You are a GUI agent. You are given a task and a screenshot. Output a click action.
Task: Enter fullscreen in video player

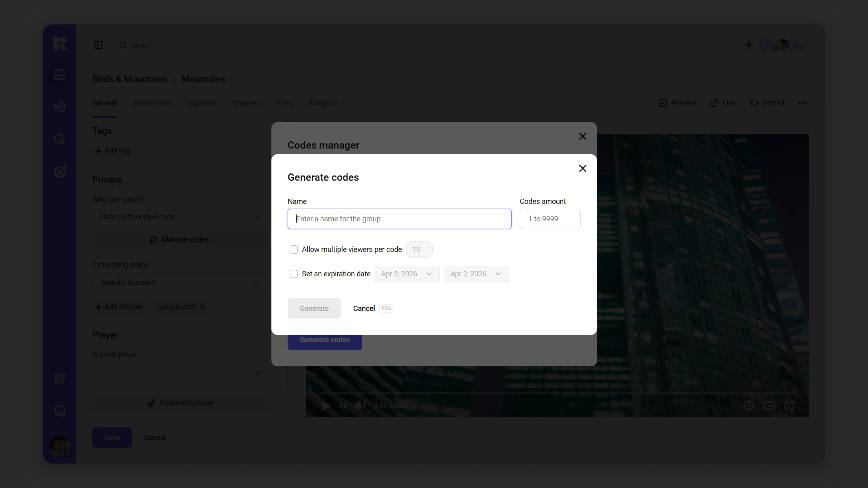click(790, 406)
